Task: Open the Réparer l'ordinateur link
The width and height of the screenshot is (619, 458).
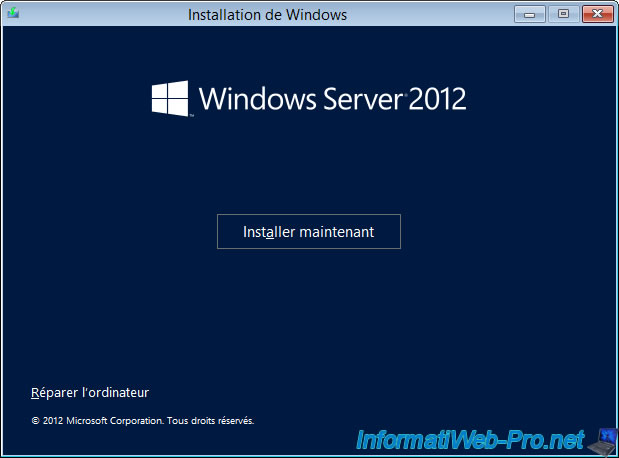Action: tap(90, 392)
